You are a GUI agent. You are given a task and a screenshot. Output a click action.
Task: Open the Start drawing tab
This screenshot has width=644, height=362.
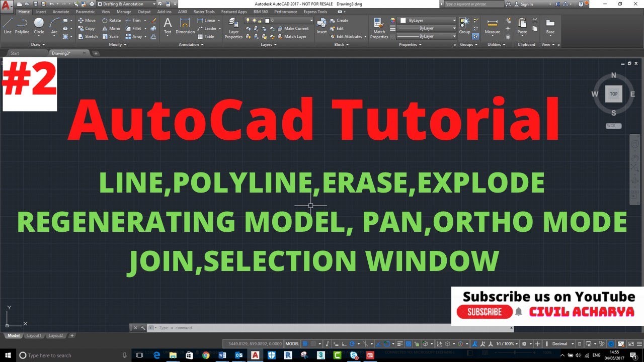[x=15, y=53]
